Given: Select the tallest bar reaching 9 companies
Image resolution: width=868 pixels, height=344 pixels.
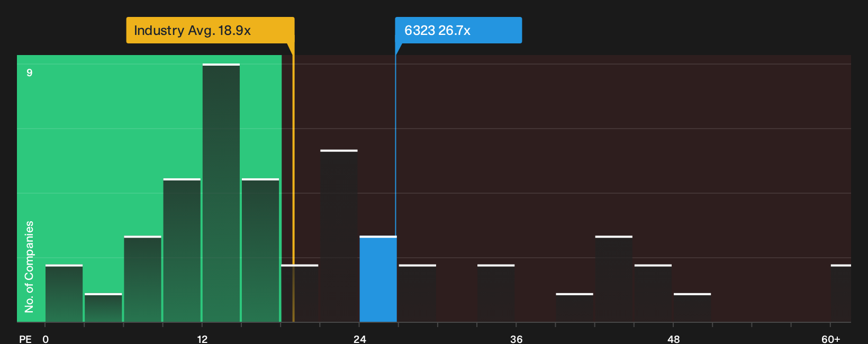Looking at the screenshot, I should click(x=221, y=193).
